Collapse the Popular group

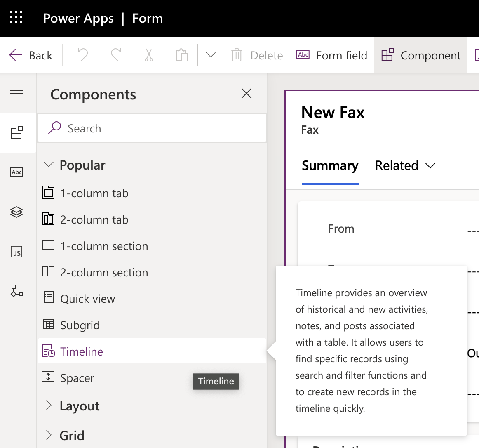tap(75, 165)
